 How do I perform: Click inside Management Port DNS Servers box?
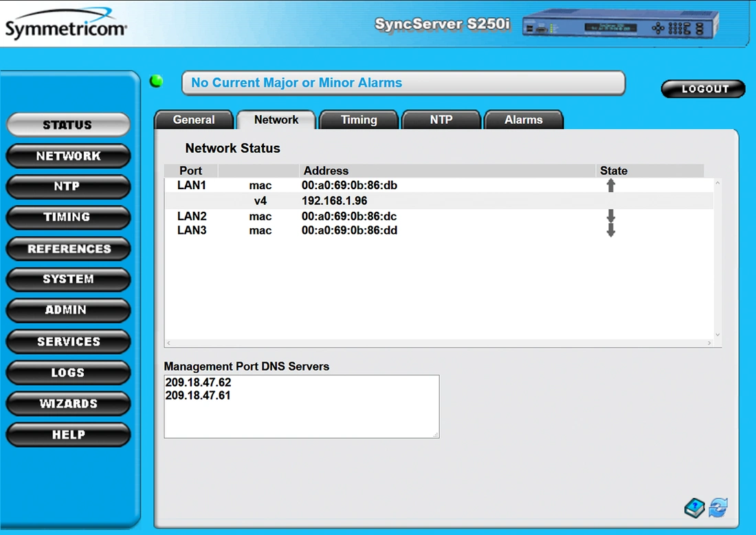coord(302,406)
